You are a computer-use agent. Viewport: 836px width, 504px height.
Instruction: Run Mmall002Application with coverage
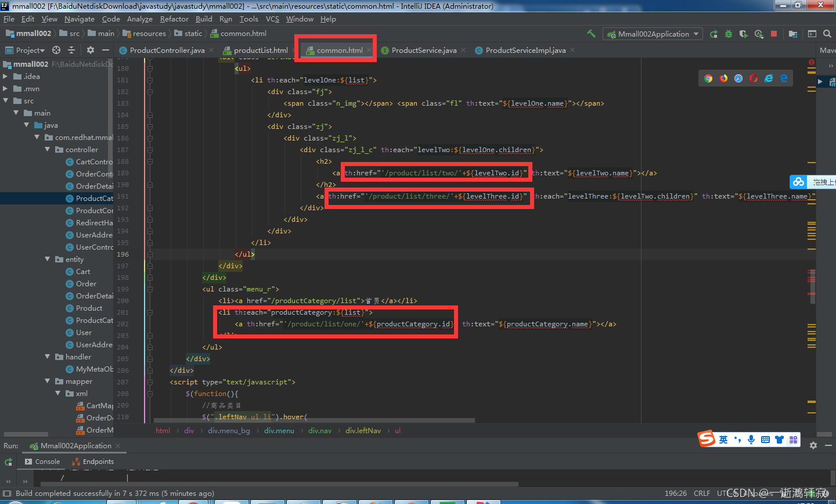pyautogui.click(x=744, y=34)
